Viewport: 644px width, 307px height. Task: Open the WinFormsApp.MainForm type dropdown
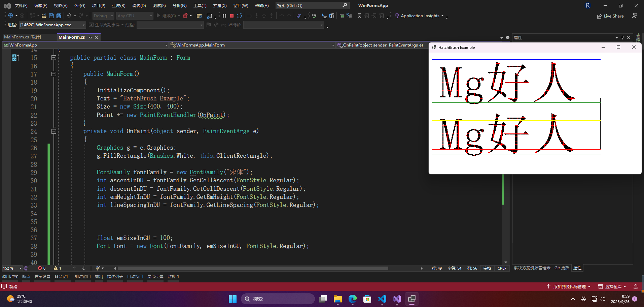pos(252,45)
